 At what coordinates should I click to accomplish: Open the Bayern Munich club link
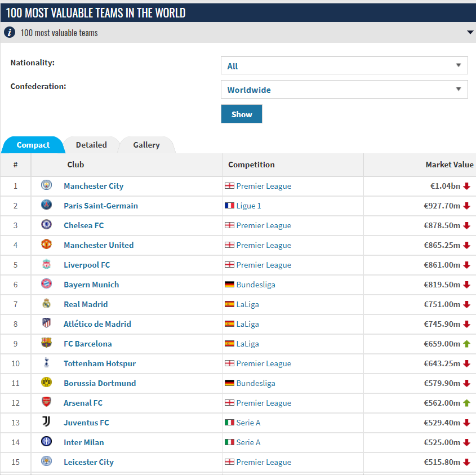91,285
